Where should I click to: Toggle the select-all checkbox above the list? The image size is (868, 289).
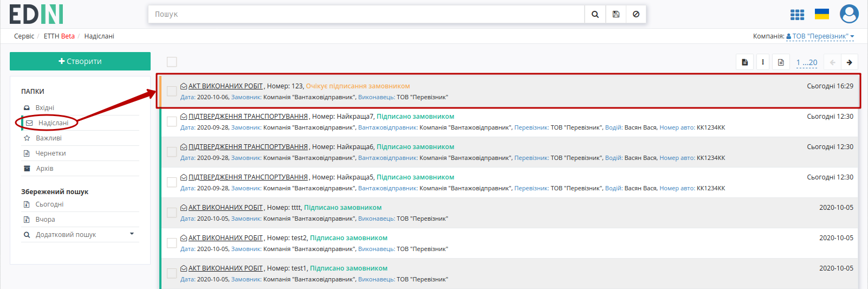172,62
